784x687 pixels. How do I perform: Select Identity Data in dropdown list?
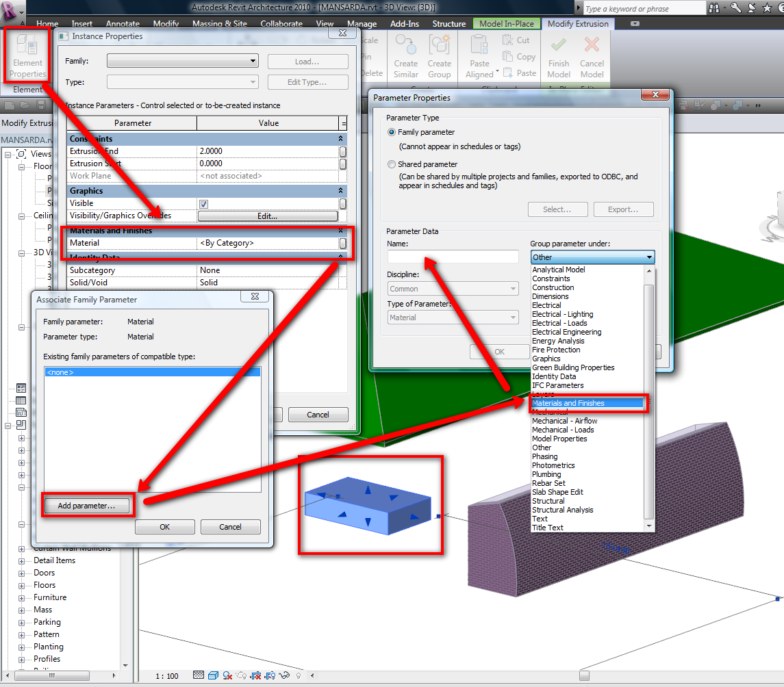coord(553,377)
